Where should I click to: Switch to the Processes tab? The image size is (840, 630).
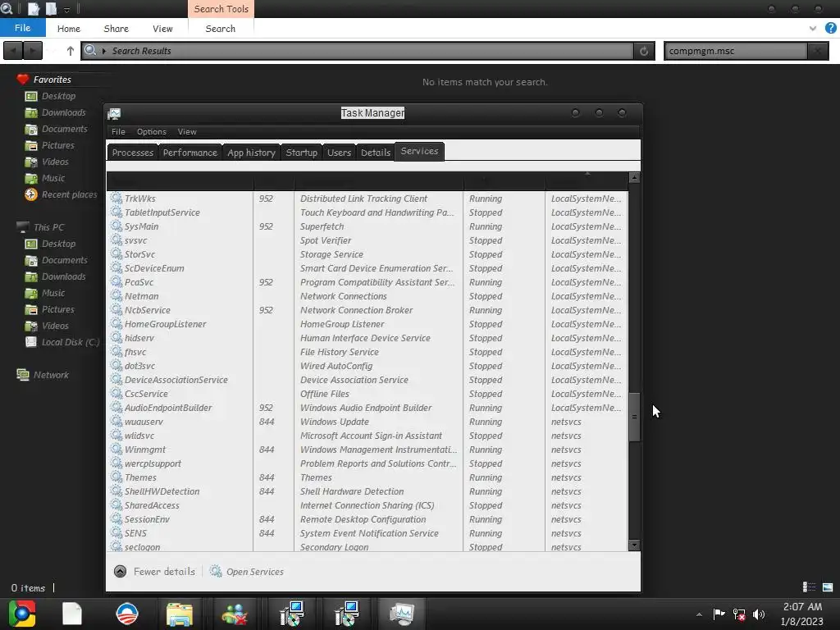pyautogui.click(x=133, y=153)
